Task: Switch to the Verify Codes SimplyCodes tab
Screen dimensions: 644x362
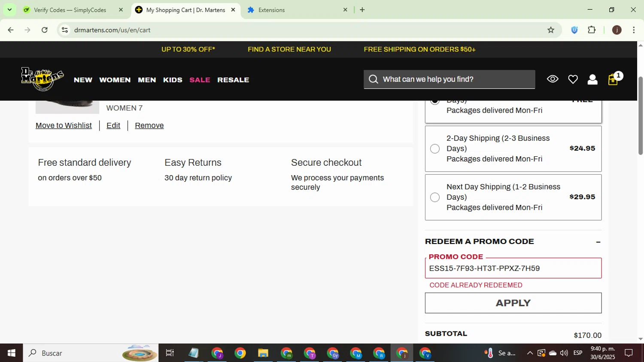Action: (x=70, y=10)
